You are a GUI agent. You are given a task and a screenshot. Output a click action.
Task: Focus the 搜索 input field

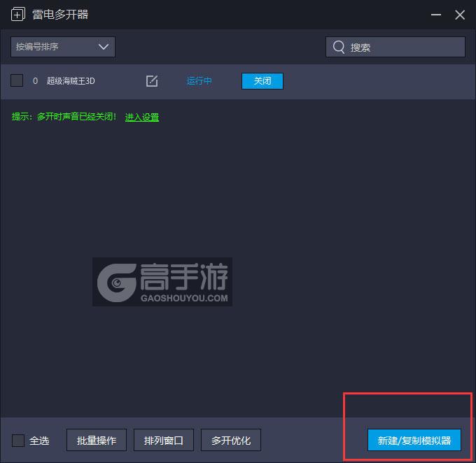tap(395, 47)
